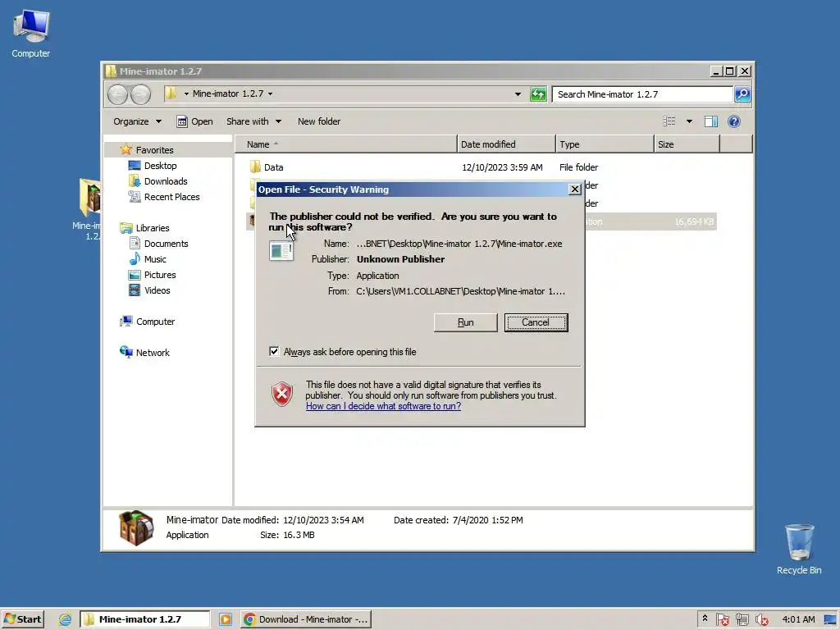Click Open in the Explorer toolbar
This screenshot has height=630, width=840.
pyautogui.click(x=195, y=121)
